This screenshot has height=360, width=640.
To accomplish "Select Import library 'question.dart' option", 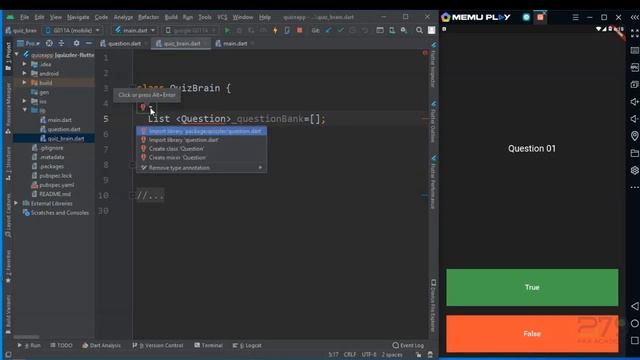I will pyautogui.click(x=201, y=140).
